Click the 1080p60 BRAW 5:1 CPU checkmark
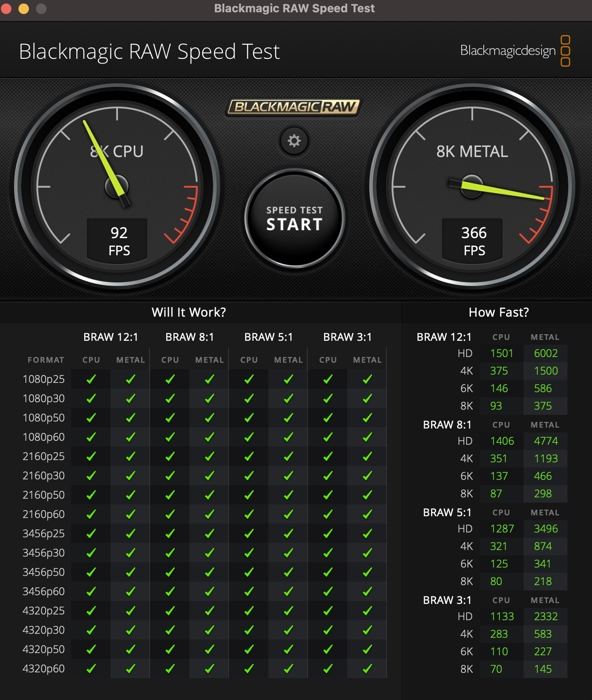The height and width of the screenshot is (700, 592). (x=249, y=437)
